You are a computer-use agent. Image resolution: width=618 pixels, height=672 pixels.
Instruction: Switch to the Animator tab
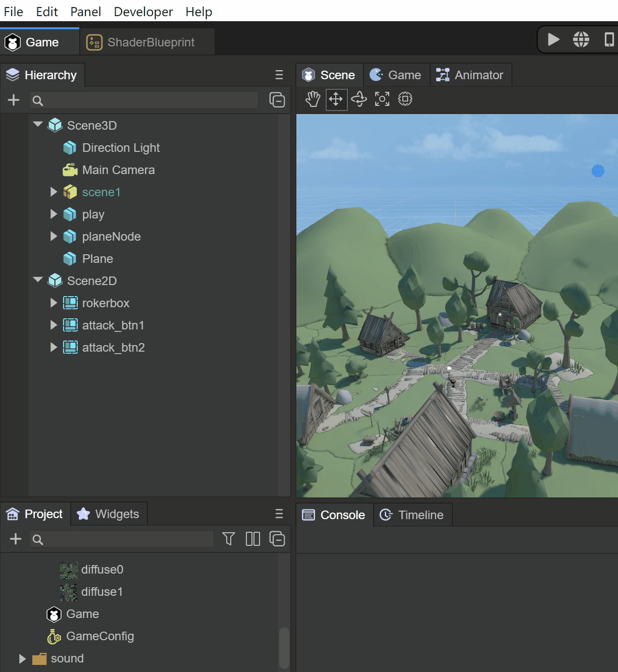(x=470, y=75)
